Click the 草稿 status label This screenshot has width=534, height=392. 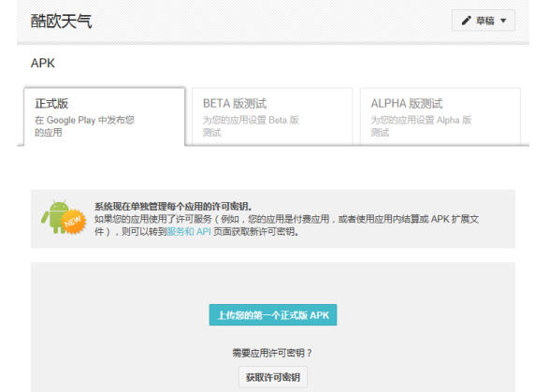[x=484, y=21]
